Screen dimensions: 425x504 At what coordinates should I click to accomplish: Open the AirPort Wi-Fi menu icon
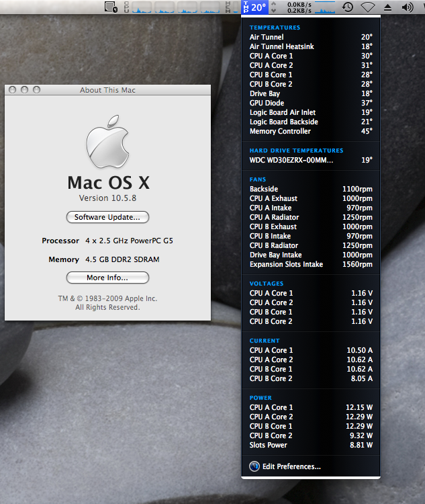pyautogui.click(x=368, y=7)
